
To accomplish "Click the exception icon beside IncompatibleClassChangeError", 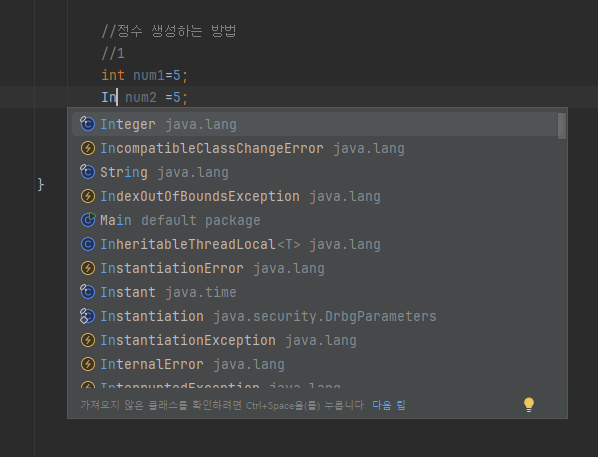I will click(x=88, y=148).
